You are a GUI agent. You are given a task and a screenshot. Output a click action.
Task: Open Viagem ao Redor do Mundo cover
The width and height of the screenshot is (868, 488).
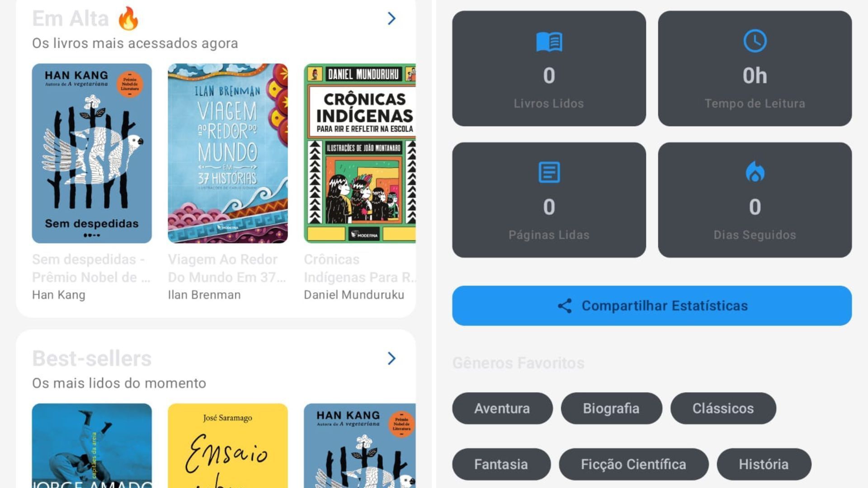(x=227, y=153)
